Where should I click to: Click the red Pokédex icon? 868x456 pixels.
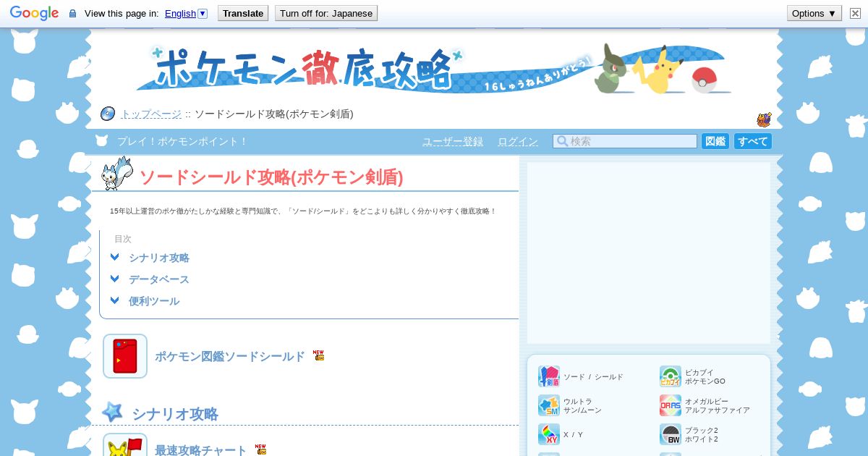[125, 356]
